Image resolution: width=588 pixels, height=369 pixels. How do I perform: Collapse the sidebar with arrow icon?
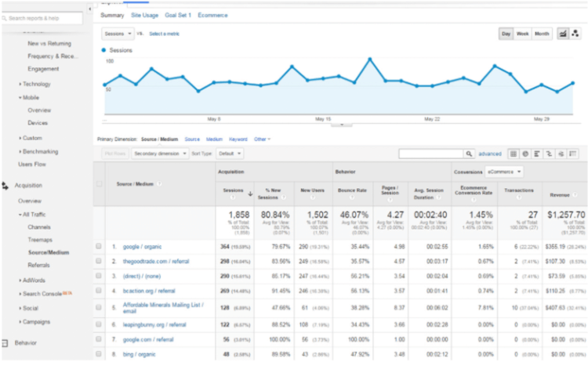click(x=89, y=9)
